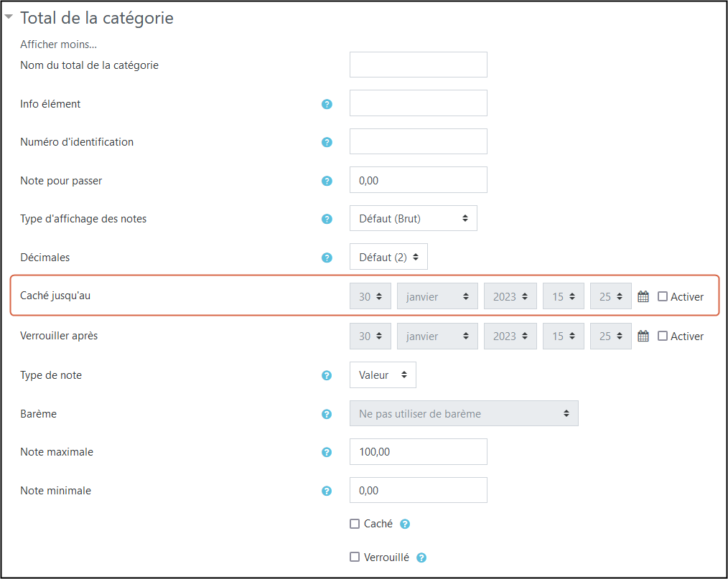728x579 pixels.
Task: Click the help icon next to Barème
Action: click(327, 414)
